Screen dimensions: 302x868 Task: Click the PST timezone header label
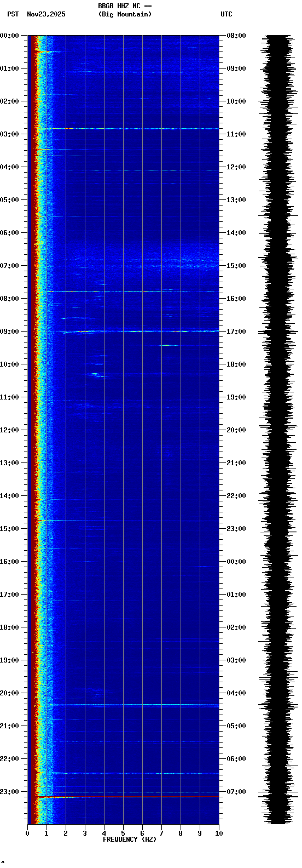tap(13, 14)
